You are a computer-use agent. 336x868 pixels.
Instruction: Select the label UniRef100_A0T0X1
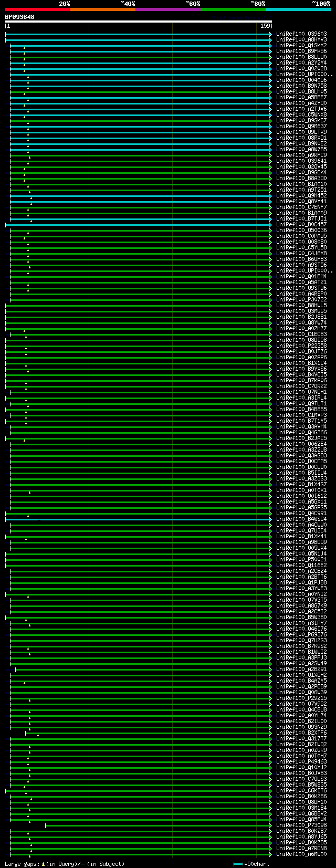301,490
